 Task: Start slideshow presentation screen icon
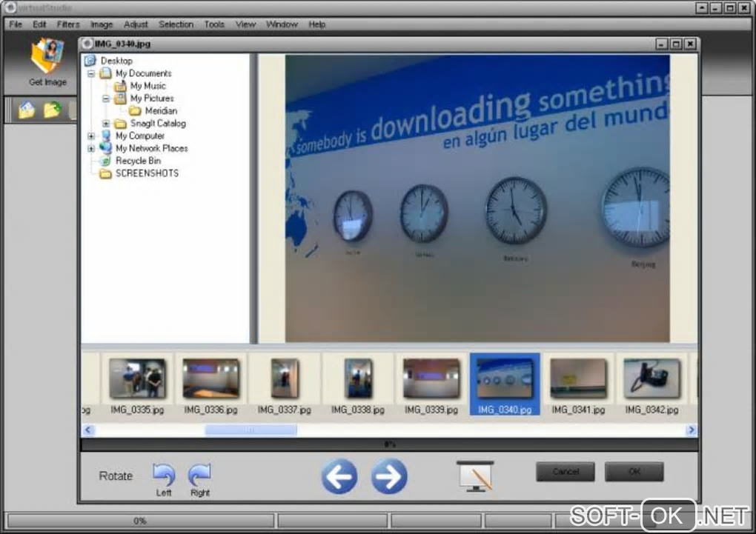(475, 476)
